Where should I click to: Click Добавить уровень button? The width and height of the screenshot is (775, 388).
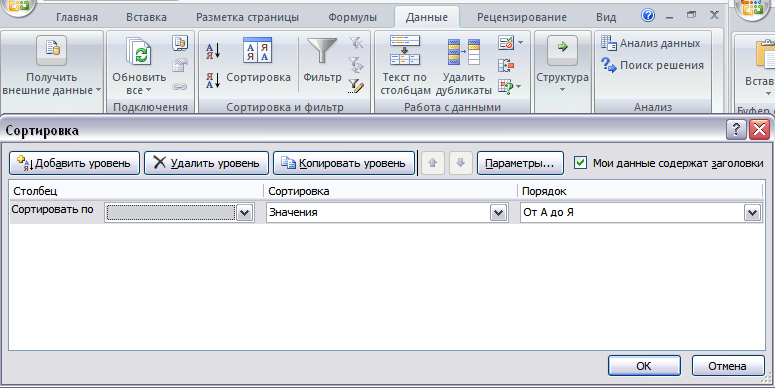tap(75, 163)
